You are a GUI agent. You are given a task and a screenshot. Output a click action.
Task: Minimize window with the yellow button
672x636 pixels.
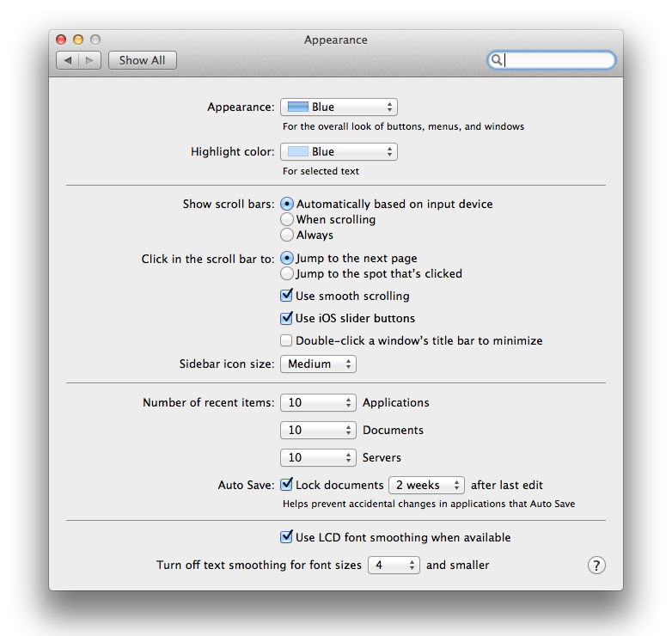click(x=78, y=40)
